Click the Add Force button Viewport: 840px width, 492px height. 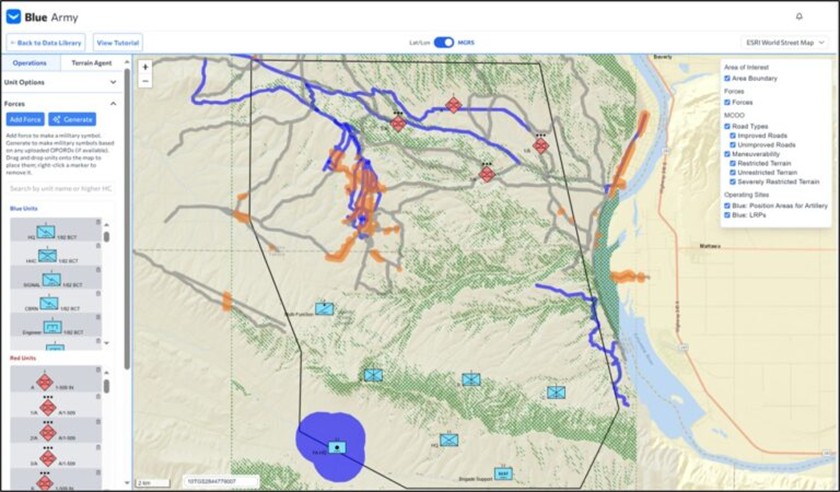pos(25,119)
